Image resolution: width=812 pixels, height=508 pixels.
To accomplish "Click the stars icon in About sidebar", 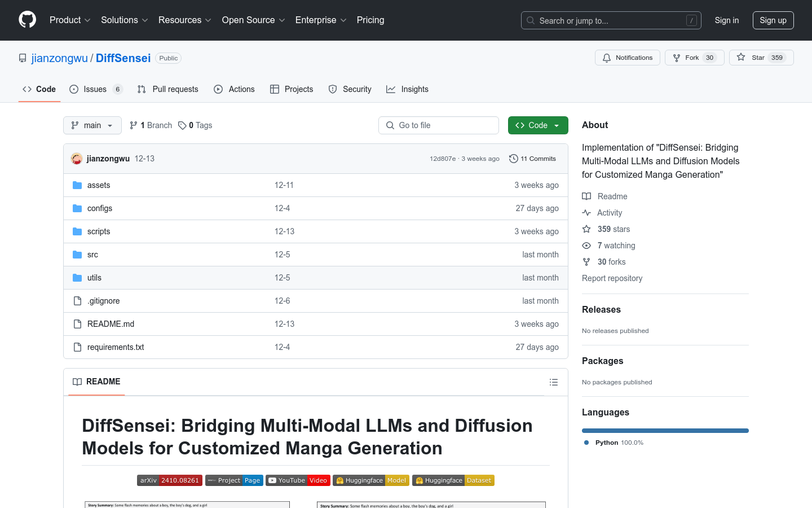I will (586, 229).
